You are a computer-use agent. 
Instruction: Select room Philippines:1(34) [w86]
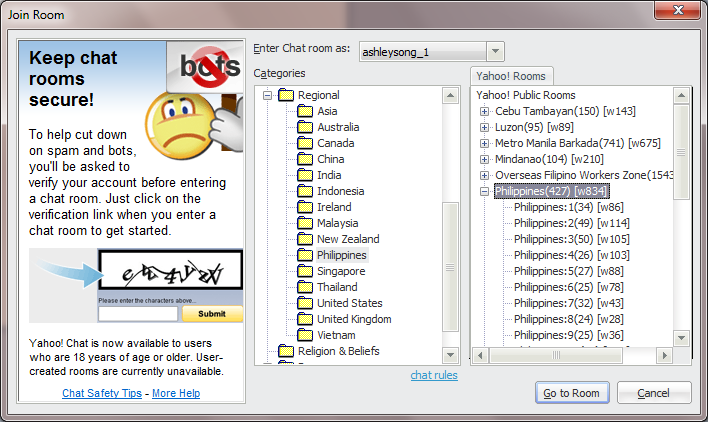568,207
